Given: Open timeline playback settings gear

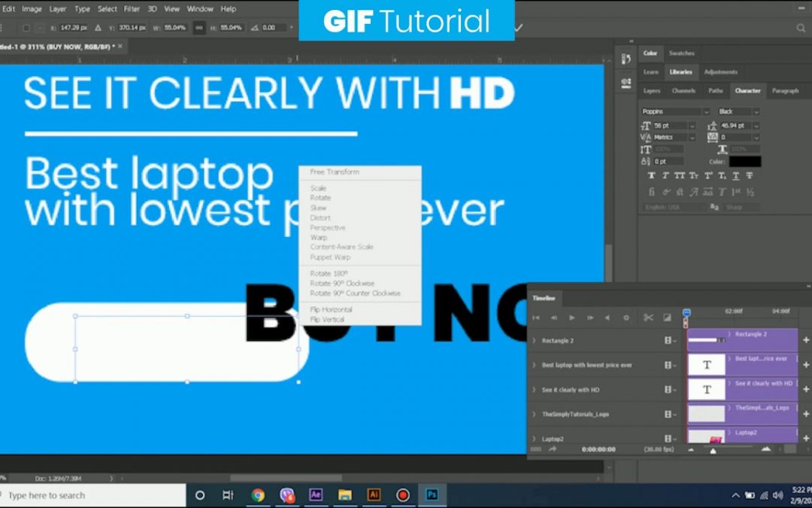Looking at the screenshot, I should [626, 318].
